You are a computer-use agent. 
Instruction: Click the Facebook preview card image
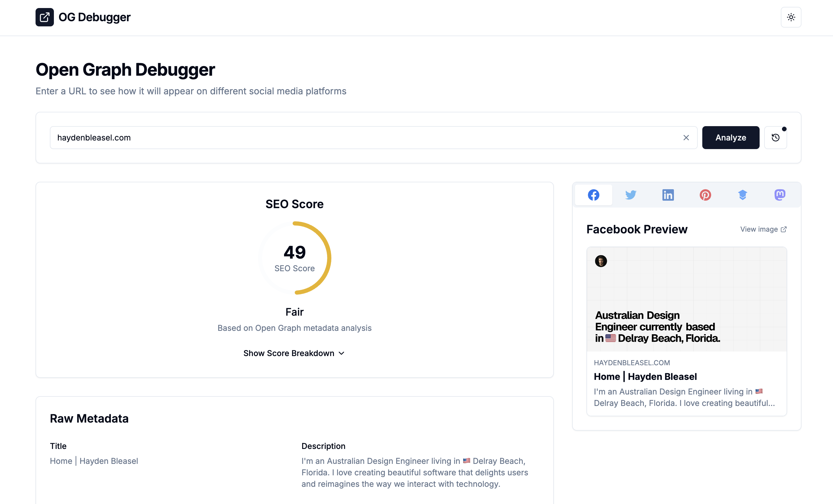tap(687, 299)
